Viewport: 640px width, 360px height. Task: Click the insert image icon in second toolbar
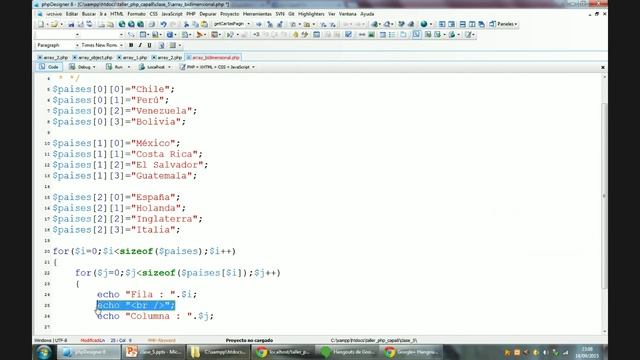point(371,35)
